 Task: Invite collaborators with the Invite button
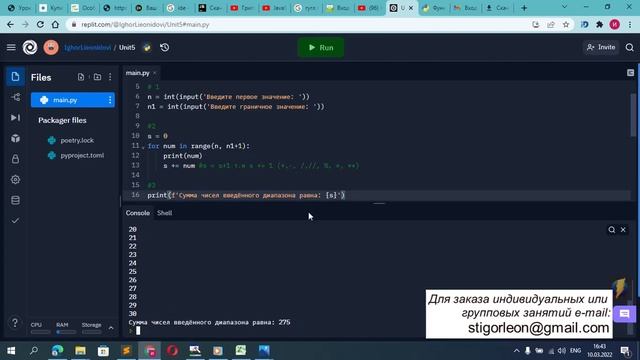point(601,47)
